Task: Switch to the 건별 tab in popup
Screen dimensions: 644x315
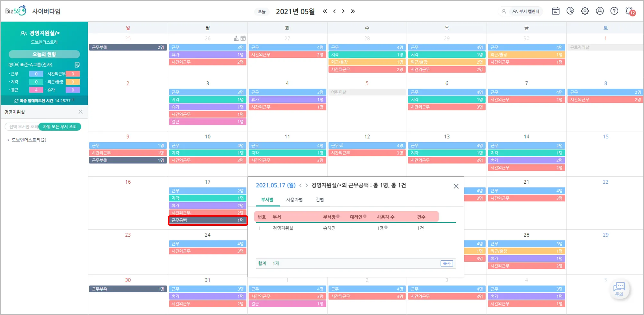Action: click(320, 200)
